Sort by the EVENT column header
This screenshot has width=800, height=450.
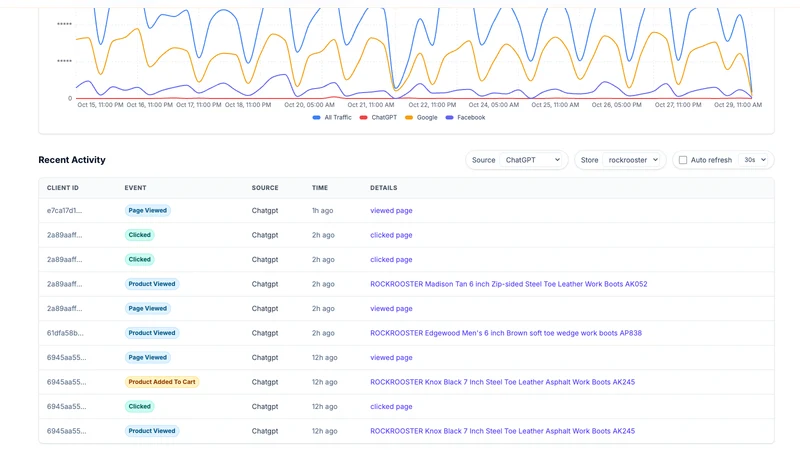[135, 188]
